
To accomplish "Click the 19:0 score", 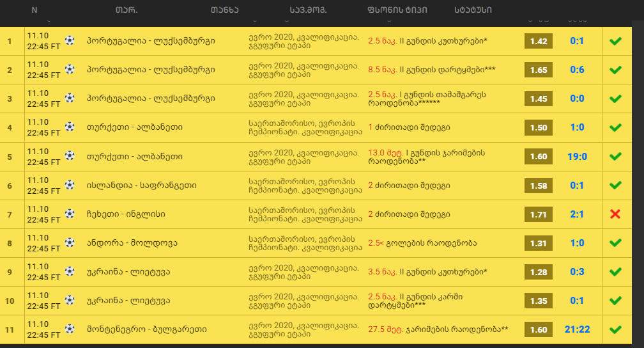I will pyautogui.click(x=577, y=157).
